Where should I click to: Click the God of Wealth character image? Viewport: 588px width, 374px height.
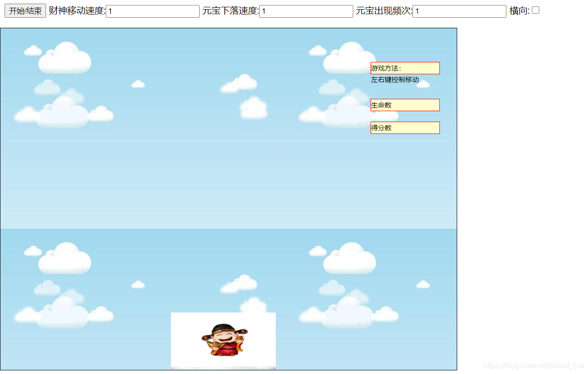(223, 341)
